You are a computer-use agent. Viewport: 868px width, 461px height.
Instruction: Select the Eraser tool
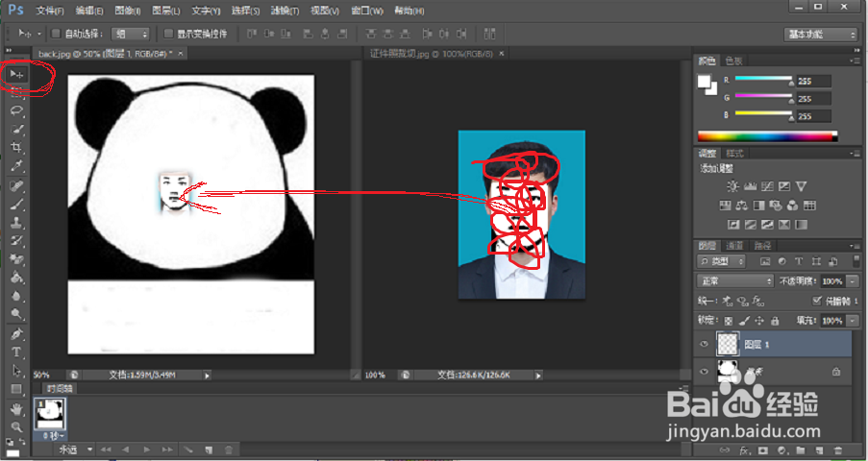[16, 259]
